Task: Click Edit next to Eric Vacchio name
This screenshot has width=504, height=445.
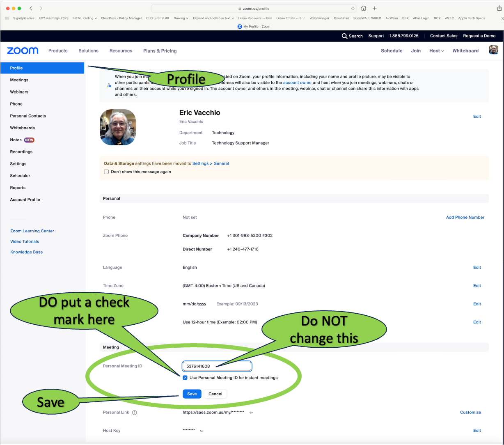Action: coord(477,117)
